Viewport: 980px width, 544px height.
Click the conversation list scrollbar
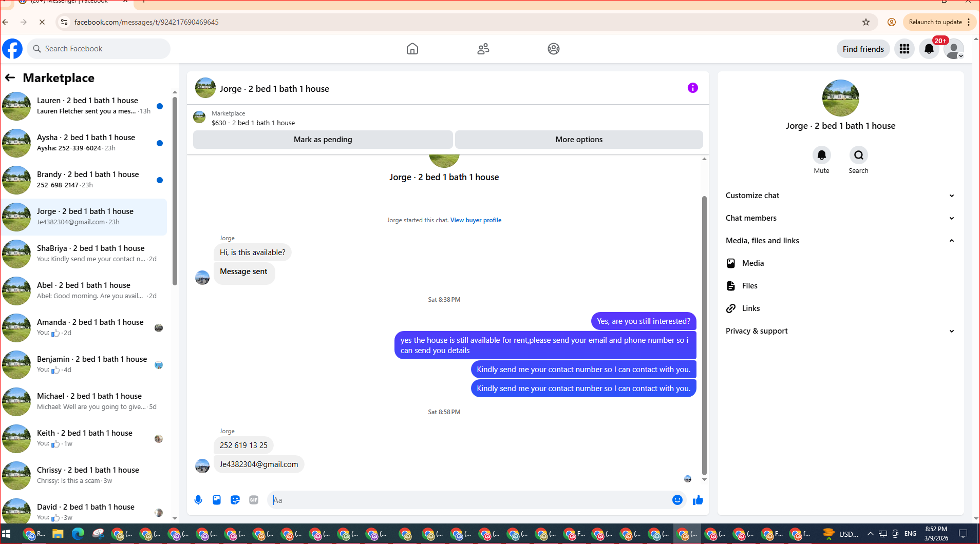pos(175,190)
